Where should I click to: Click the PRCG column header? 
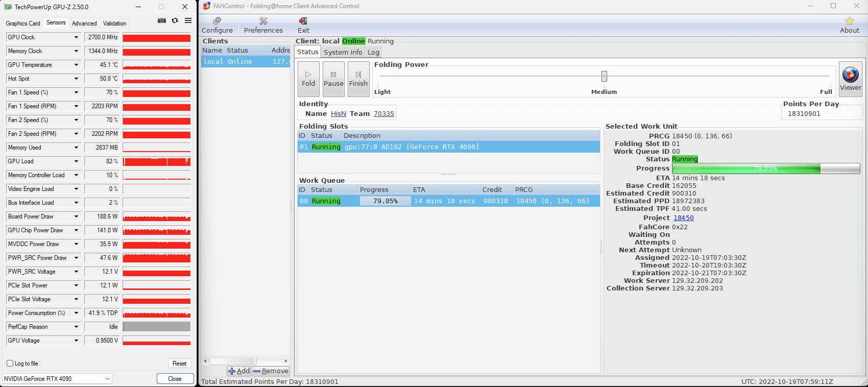(x=556, y=190)
